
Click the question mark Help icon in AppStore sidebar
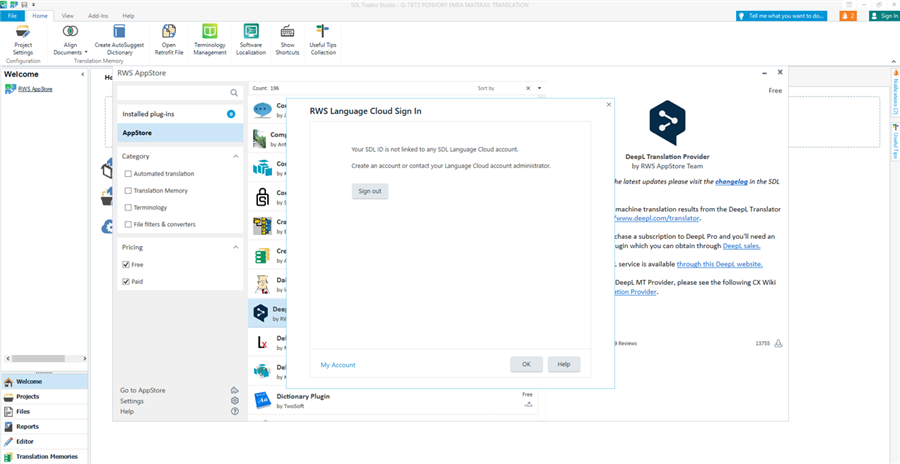(x=234, y=411)
